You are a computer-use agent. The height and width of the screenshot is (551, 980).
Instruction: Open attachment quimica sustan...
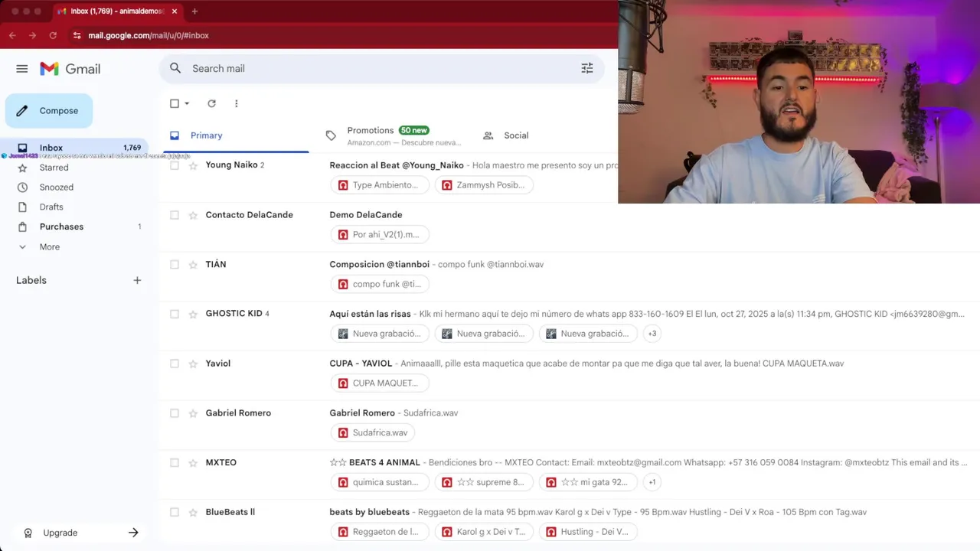point(380,482)
